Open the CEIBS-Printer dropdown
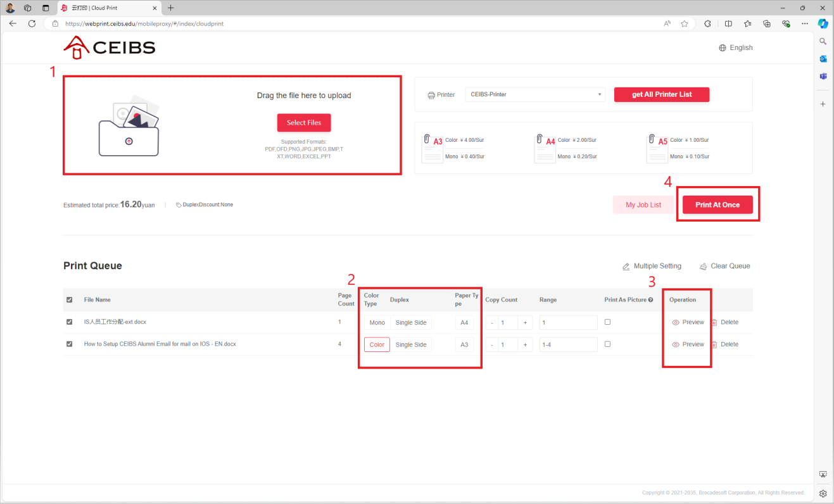 [535, 94]
